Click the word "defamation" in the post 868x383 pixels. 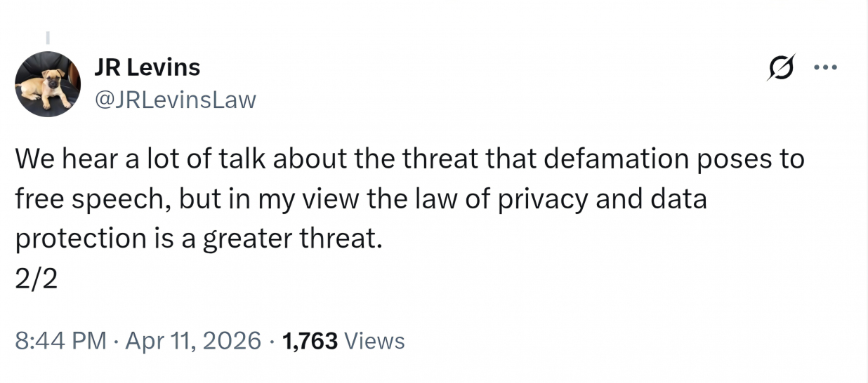[596, 159]
